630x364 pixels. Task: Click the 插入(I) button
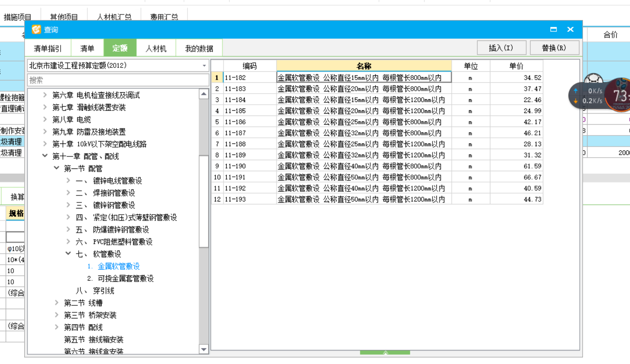(x=501, y=48)
